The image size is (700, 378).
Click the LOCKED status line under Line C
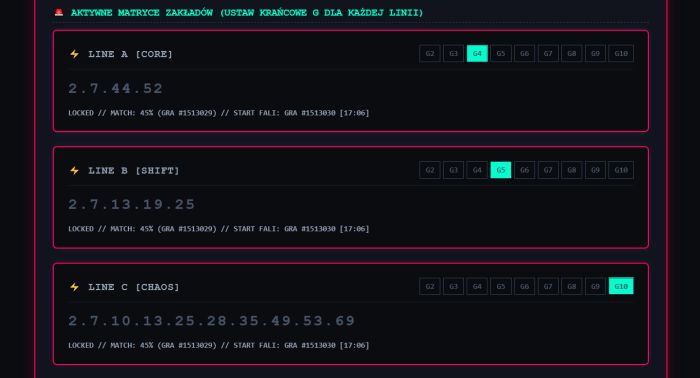pos(219,345)
